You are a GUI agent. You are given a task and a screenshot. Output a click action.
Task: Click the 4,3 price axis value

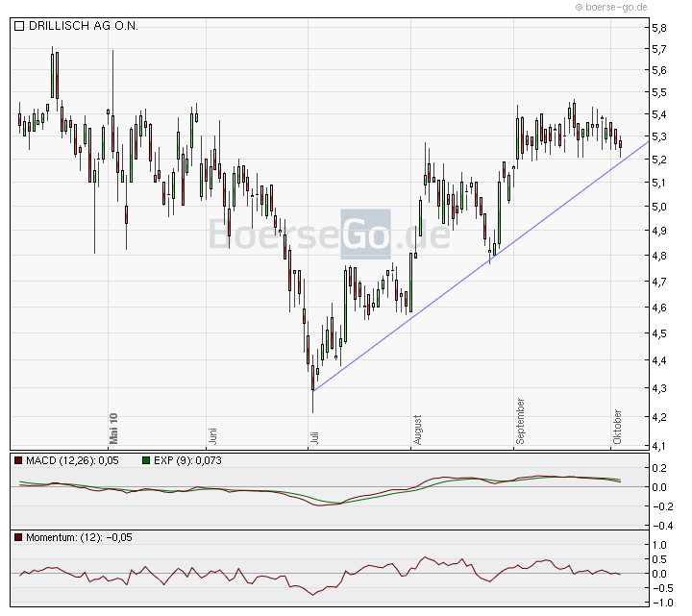coord(659,389)
